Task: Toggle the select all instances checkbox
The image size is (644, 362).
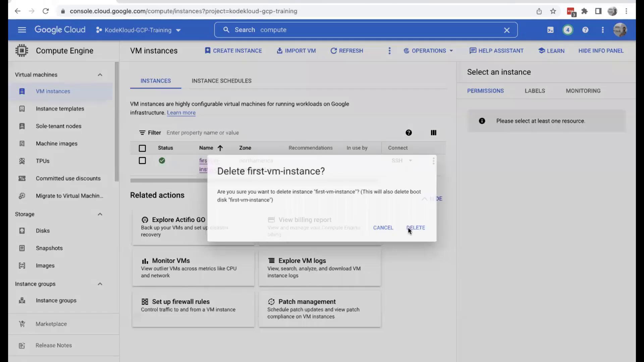Action: click(x=142, y=148)
